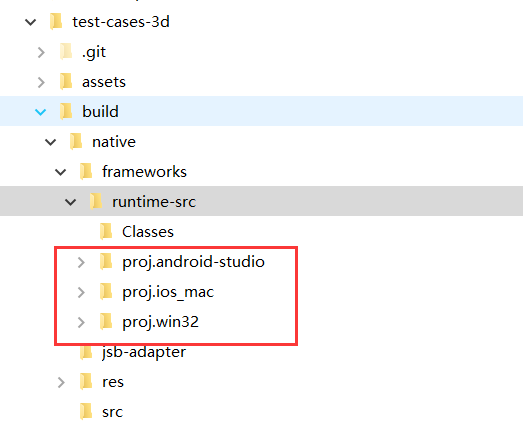Click the runtime-src folder icon

coord(96,201)
